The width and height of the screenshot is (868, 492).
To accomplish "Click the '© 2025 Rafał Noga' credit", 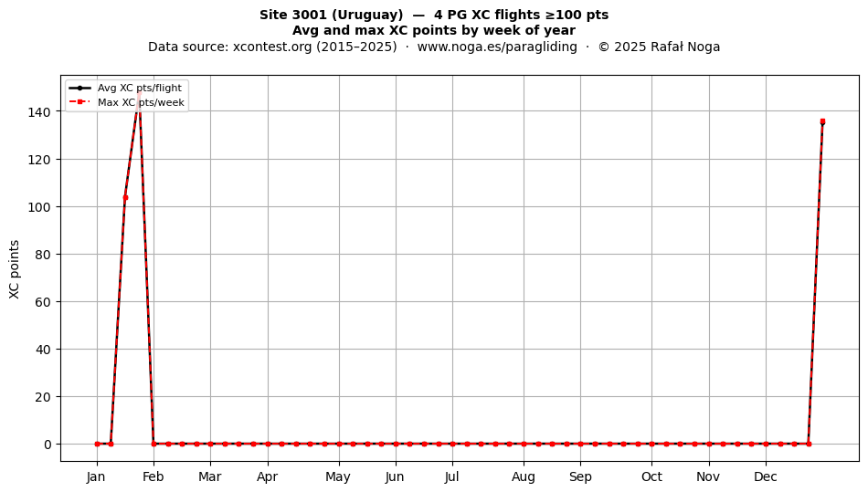I will point(659,47).
